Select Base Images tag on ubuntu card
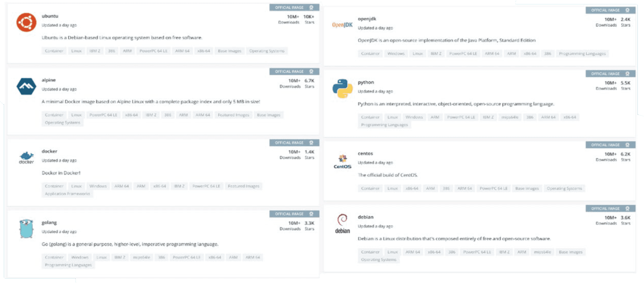The image size is (644, 283). [229, 51]
